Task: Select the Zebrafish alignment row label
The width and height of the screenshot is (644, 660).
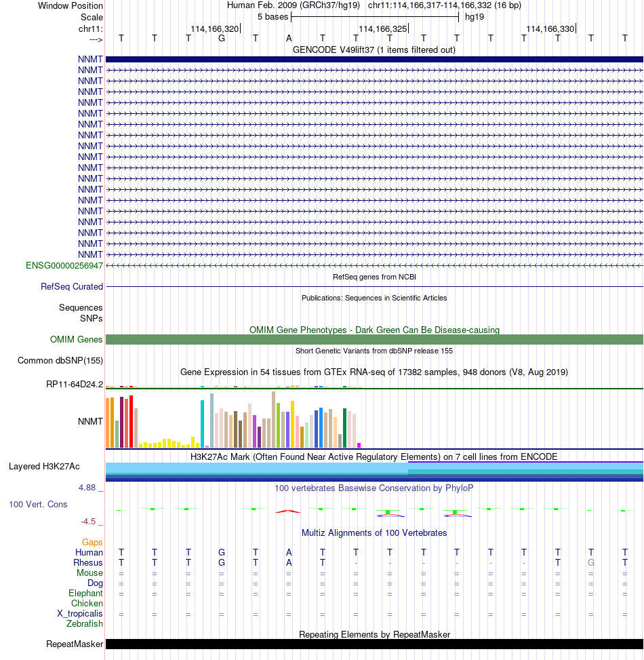Action: 85,624
